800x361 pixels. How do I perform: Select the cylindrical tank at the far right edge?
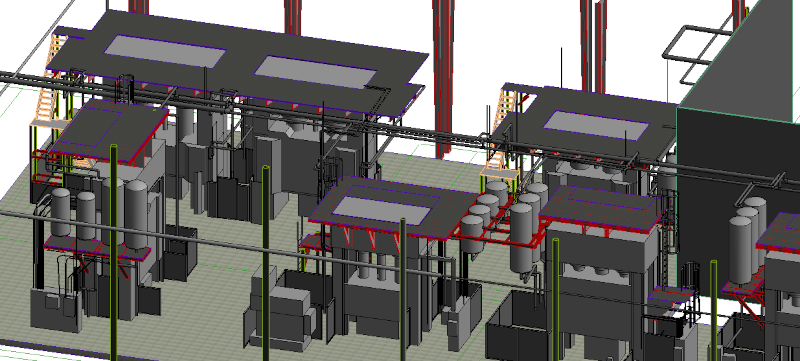[x=741, y=250]
